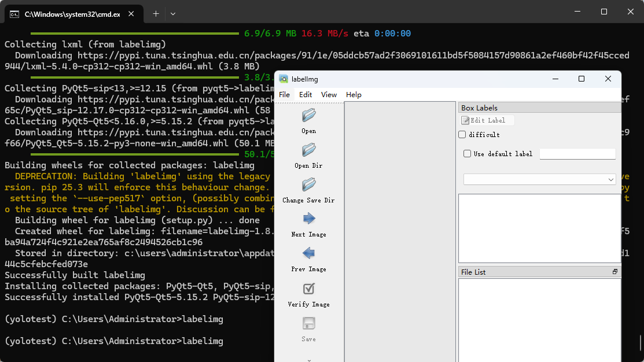Enable the Use default label checkbox
Screen dimensions: 644x362
coord(467,153)
